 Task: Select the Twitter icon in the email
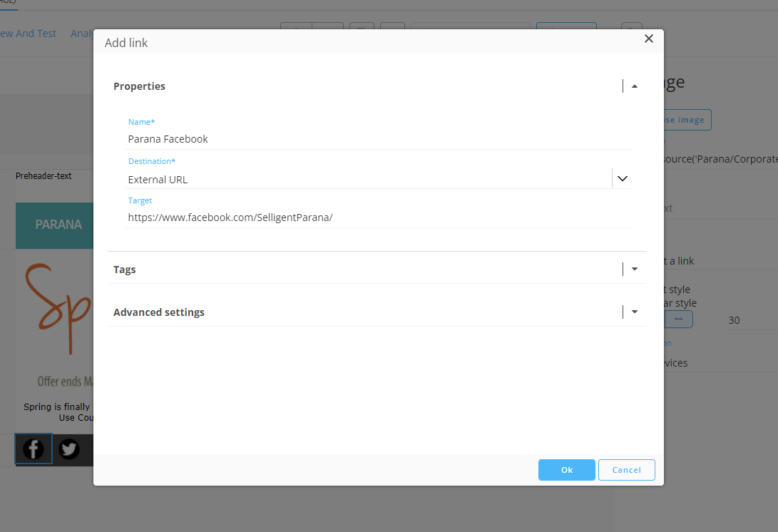(69, 449)
